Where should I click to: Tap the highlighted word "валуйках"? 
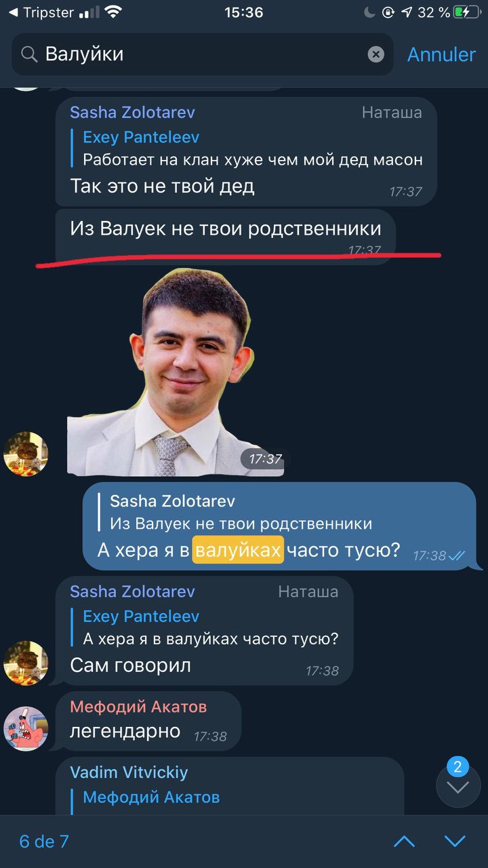(x=238, y=549)
